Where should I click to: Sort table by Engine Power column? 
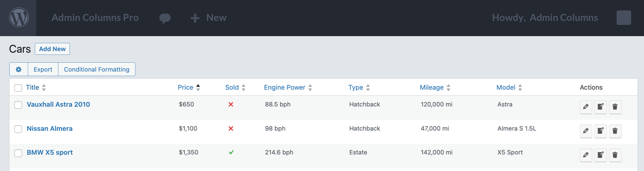pyautogui.click(x=285, y=88)
